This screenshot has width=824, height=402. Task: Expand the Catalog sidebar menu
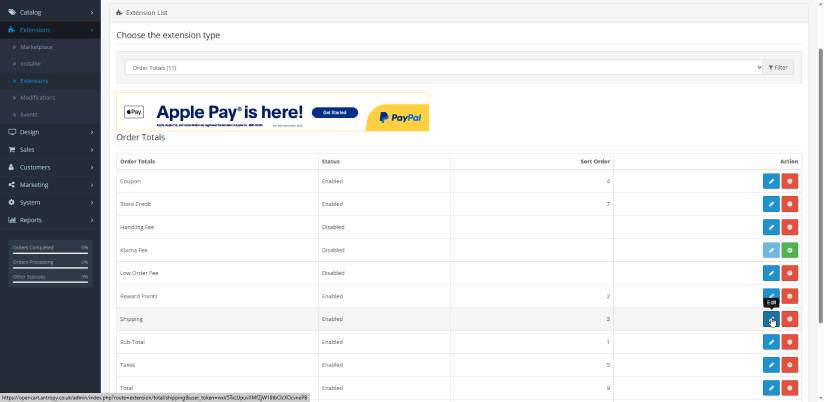click(50, 13)
